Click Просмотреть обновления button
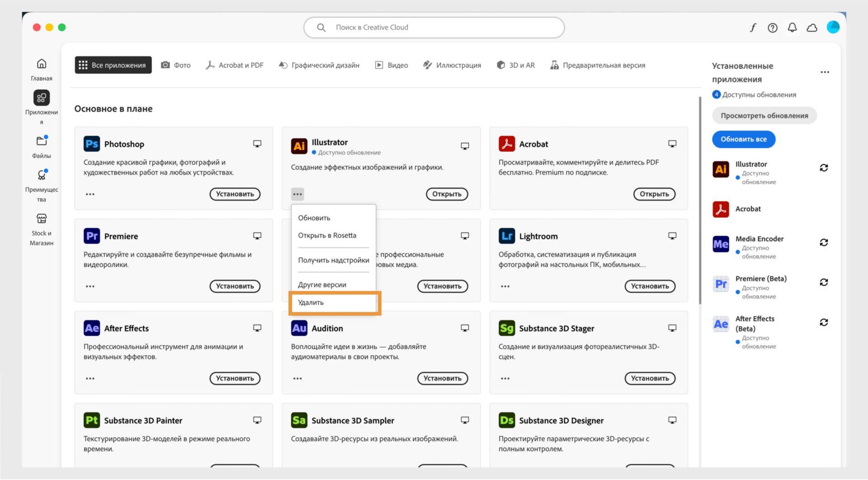This screenshot has height=480, width=868. coord(764,116)
